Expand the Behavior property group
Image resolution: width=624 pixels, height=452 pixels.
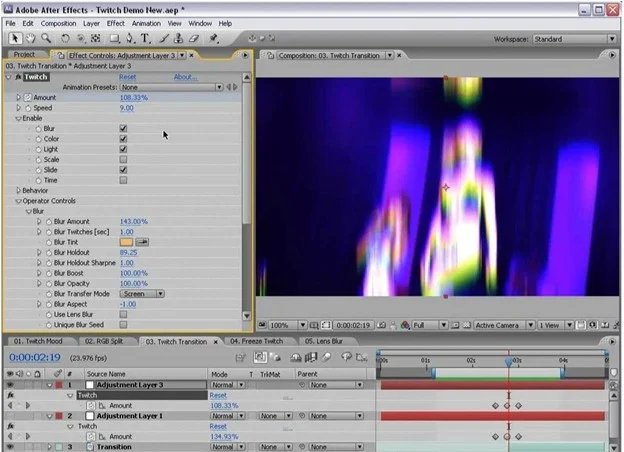click(x=18, y=191)
